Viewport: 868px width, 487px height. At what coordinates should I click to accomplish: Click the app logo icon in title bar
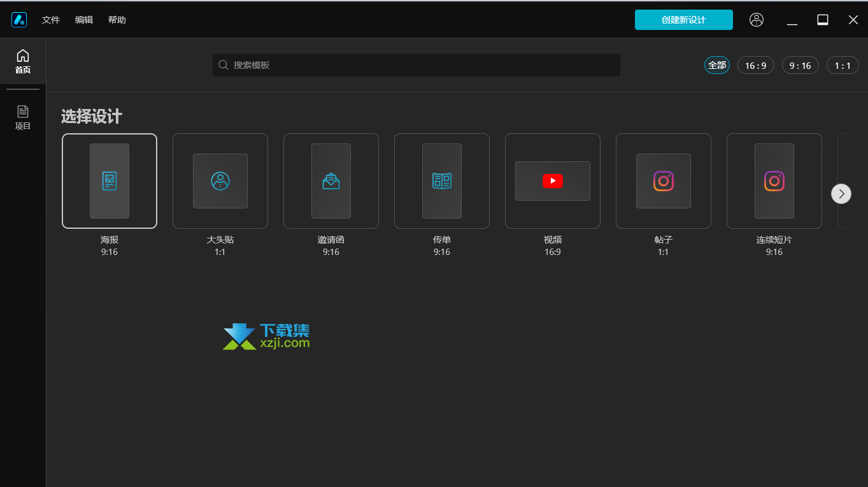tap(19, 20)
